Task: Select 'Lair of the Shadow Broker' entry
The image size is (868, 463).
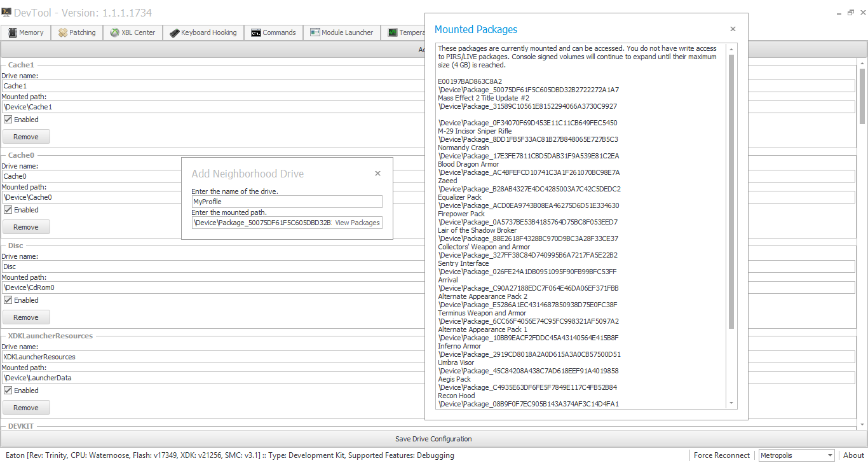Action: 477,230
